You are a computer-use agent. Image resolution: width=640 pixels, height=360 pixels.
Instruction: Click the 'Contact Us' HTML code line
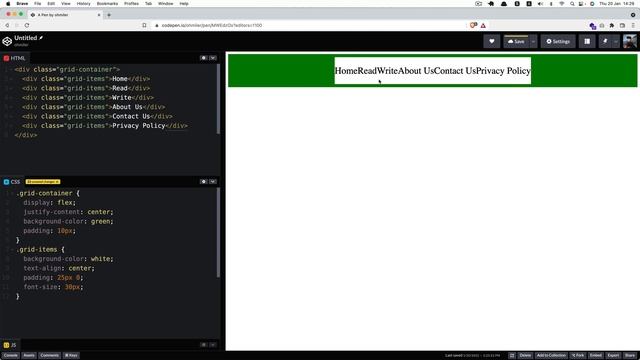point(97,116)
